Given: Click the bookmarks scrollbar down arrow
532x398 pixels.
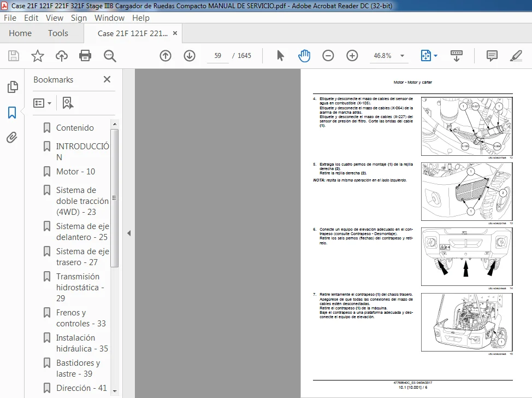Looking at the screenshot, I should (x=114, y=391).
